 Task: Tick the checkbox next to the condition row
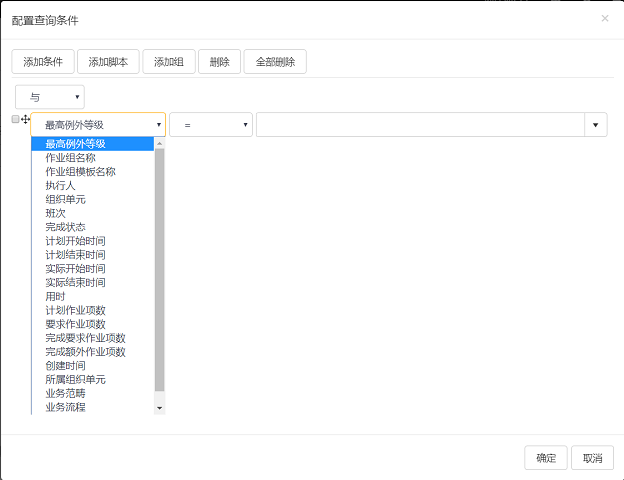(x=15, y=119)
